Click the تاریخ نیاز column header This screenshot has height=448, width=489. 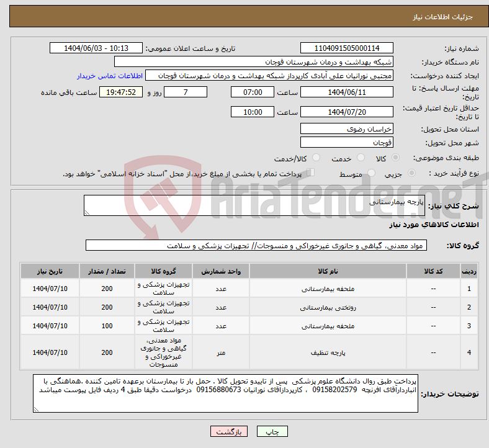click(50, 271)
